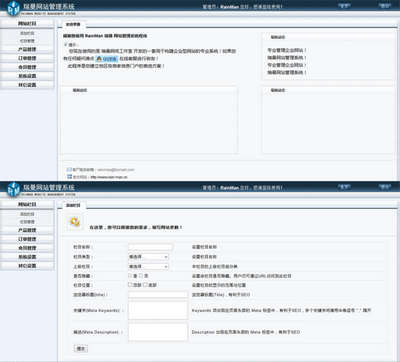This screenshot has width=400, height=362.
Task: Tick the 顶部 column position checkbox
Action: (x=130, y=285)
